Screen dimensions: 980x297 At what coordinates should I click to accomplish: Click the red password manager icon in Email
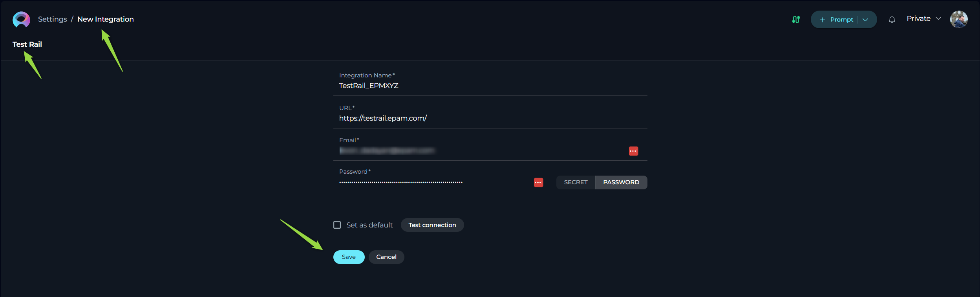[x=633, y=151]
